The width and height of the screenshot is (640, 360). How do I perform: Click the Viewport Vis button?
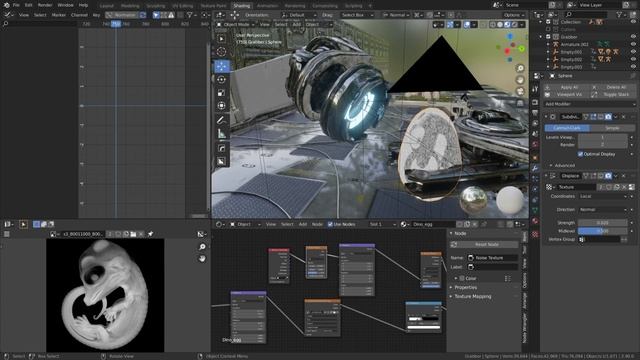[566, 95]
